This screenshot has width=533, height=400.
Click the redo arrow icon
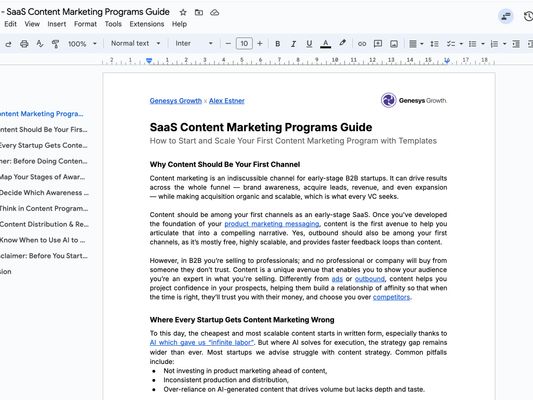(8, 44)
